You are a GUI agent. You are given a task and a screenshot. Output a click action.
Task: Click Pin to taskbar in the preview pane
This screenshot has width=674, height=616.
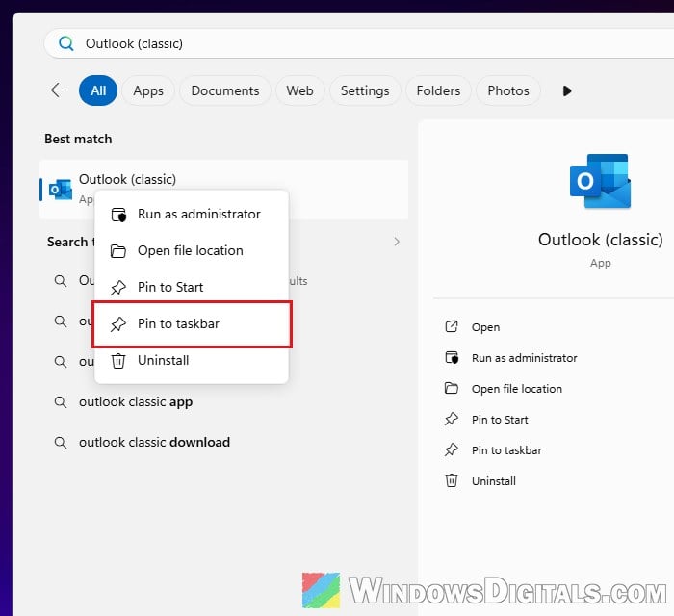(506, 450)
